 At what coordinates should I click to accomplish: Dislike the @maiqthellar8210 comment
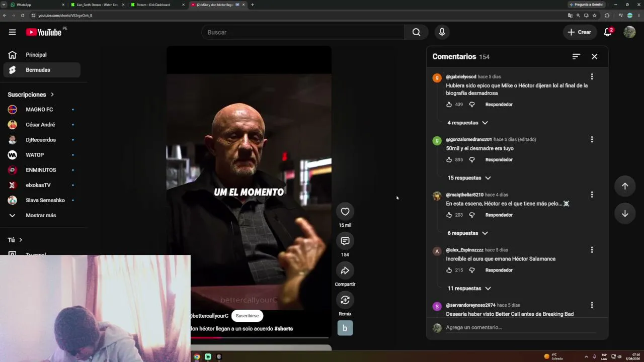[x=472, y=215]
